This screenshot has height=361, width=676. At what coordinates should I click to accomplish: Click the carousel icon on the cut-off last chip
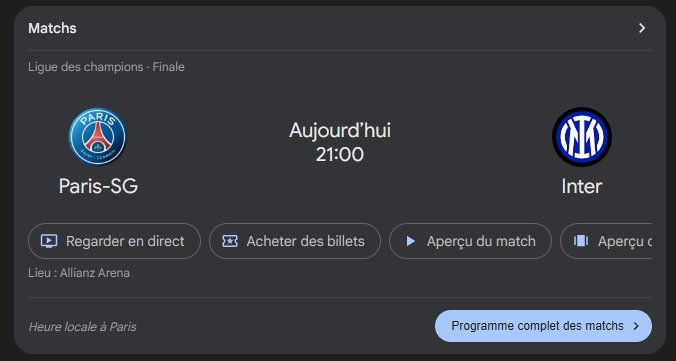coord(581,241)
